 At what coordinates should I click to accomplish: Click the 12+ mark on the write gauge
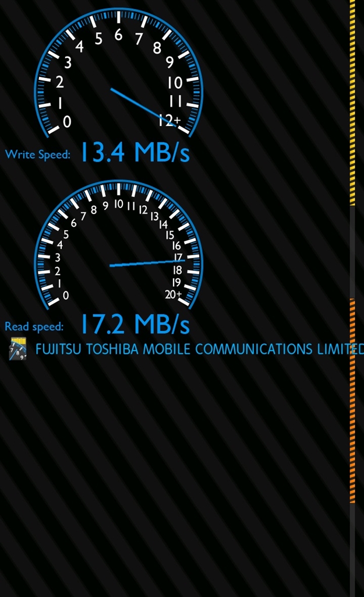coord(169,120)
